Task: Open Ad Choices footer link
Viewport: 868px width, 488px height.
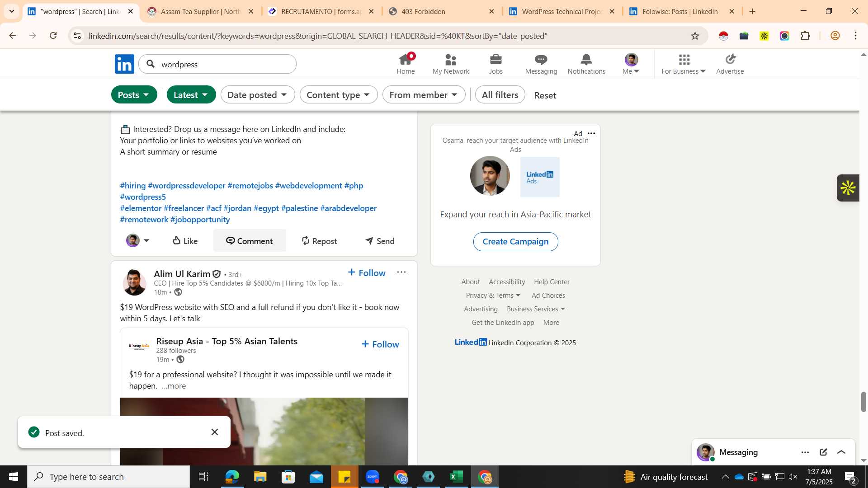Action: (x=548, y=296)
